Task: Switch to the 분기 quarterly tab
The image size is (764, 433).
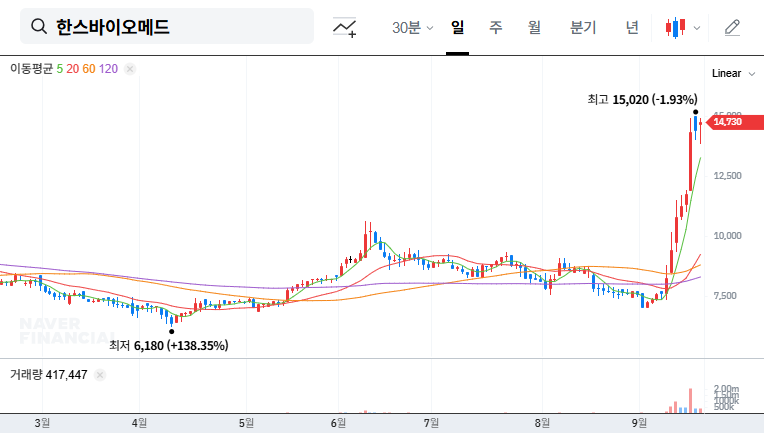Action: coord(583,27)
